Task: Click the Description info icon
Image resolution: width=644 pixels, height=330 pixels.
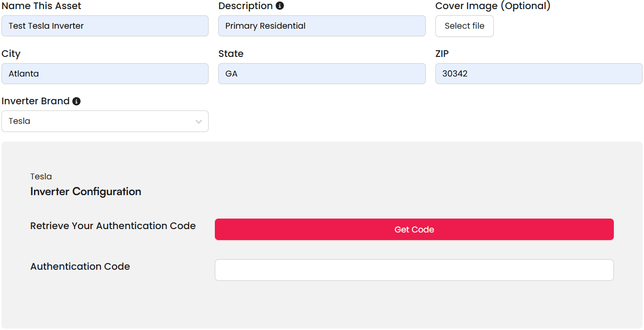Action: 280,6
